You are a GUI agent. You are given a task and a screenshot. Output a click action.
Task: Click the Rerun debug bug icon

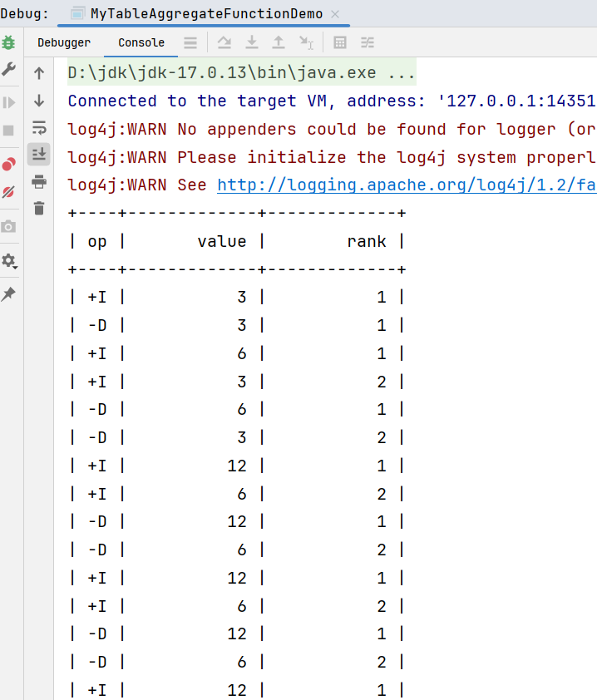pos(8,43)
